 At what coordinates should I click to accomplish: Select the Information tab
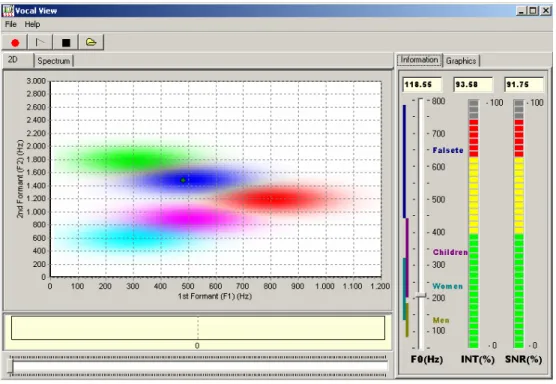pos(419,60)
